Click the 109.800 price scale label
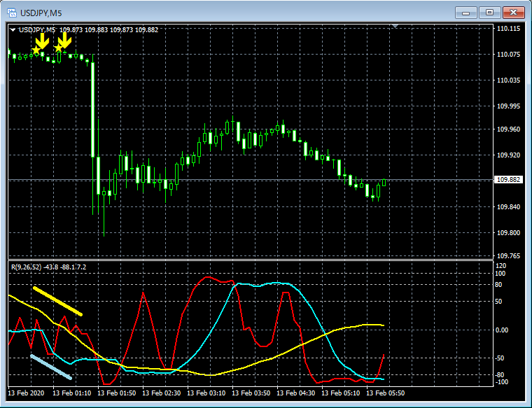Viewport: 532px width, 408px height. click(x=508, y=233)
